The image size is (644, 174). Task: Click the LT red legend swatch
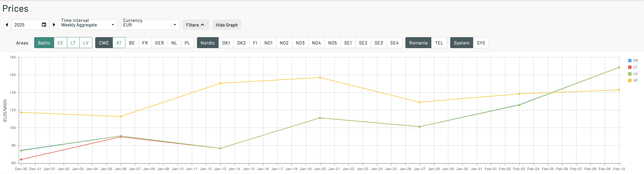click(630, 67)
